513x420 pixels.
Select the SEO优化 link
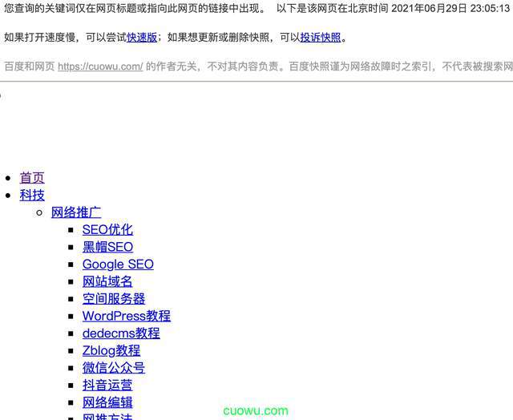(107, 230)
